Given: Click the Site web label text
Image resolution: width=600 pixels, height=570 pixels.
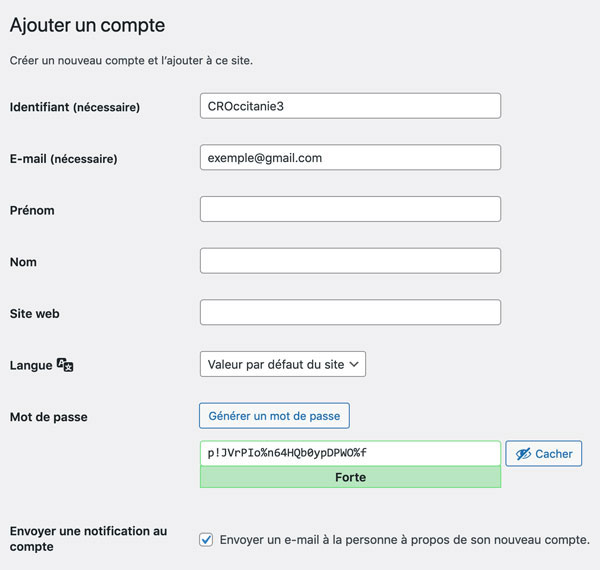Looking at the screenshot, I should [x=35, y=314].
